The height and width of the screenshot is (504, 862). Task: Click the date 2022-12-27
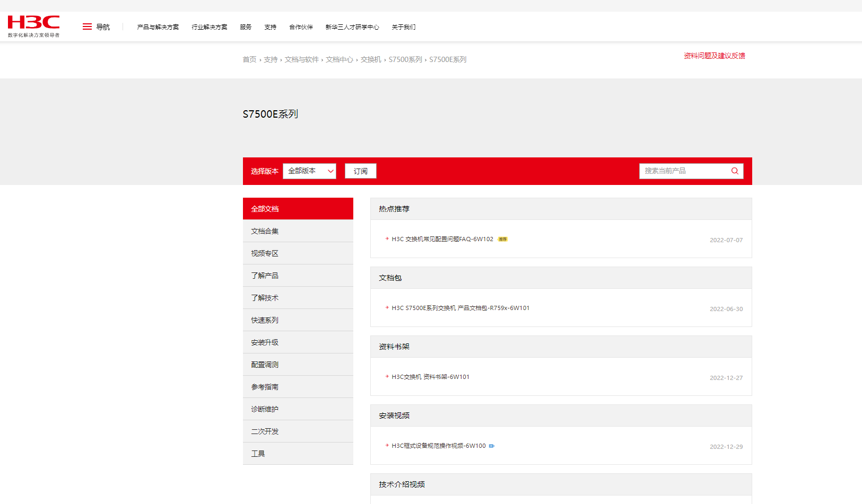pyautogui.click(x=726, y=378)
